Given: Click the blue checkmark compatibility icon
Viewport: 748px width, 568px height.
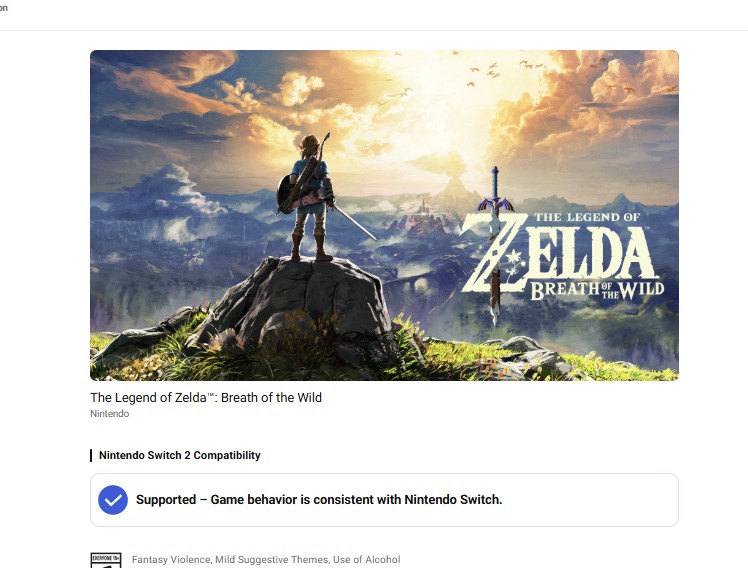Looking at the screenshot, I should pos(113,500).
